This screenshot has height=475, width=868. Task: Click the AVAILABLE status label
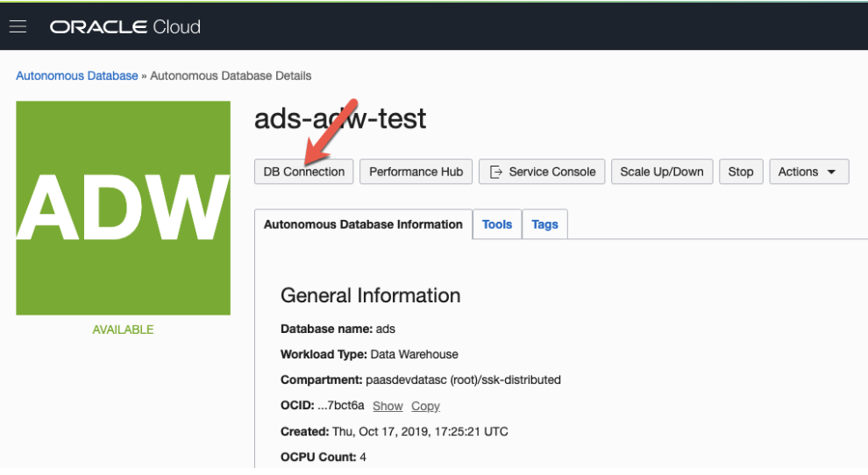click(123, 330)
